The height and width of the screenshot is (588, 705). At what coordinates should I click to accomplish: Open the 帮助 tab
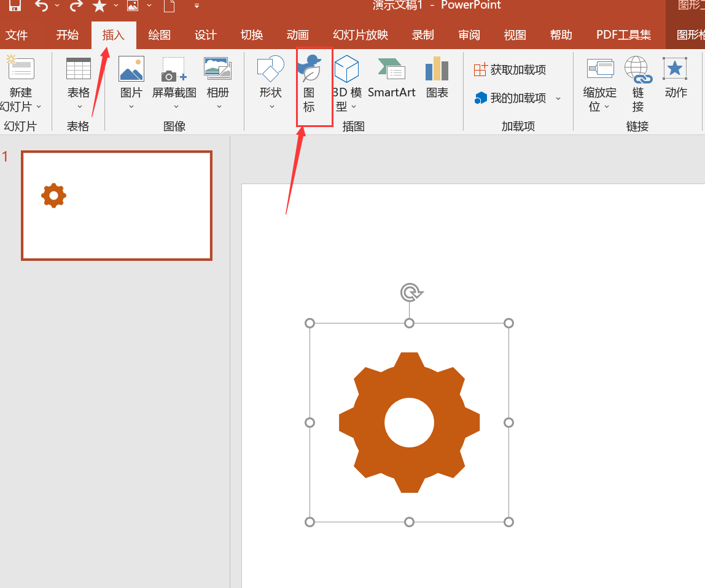tap(561, 35)
